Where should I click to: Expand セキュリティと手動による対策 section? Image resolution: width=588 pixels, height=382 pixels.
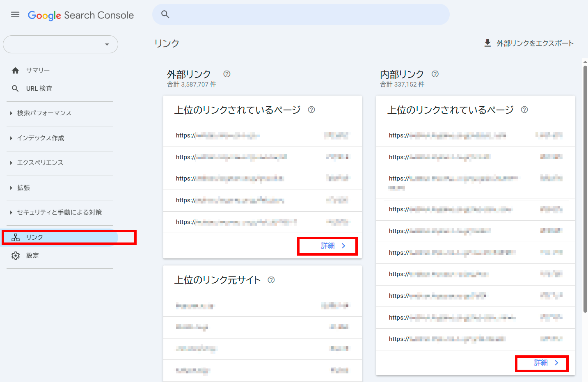(59, 213)
